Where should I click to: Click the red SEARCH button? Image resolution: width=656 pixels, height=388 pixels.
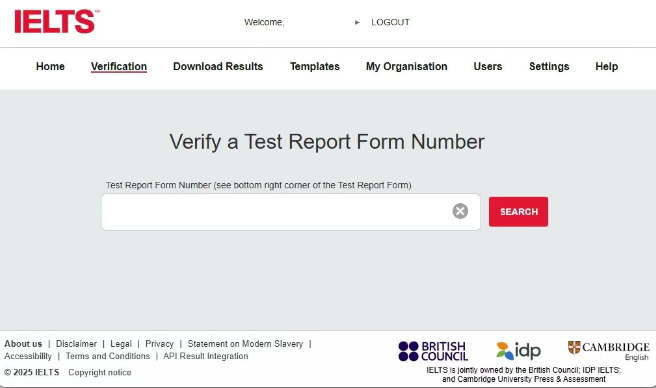pyautogui.click(x=518, y=212)
